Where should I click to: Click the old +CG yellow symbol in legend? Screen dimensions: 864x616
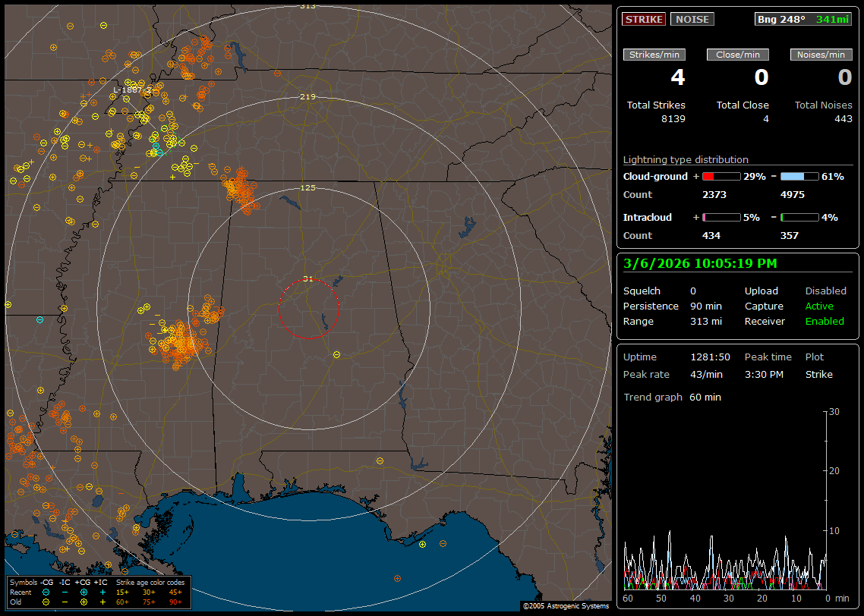84,602
